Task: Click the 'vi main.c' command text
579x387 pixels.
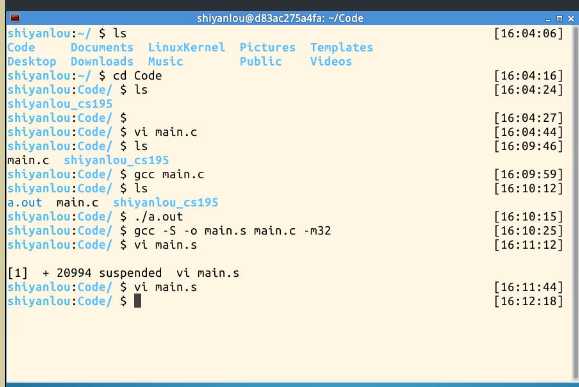Action: point(165,132)
